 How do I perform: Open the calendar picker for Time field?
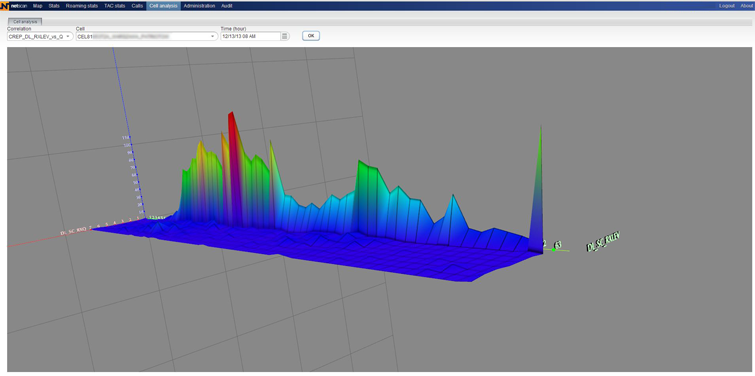(x=285, y=36)
